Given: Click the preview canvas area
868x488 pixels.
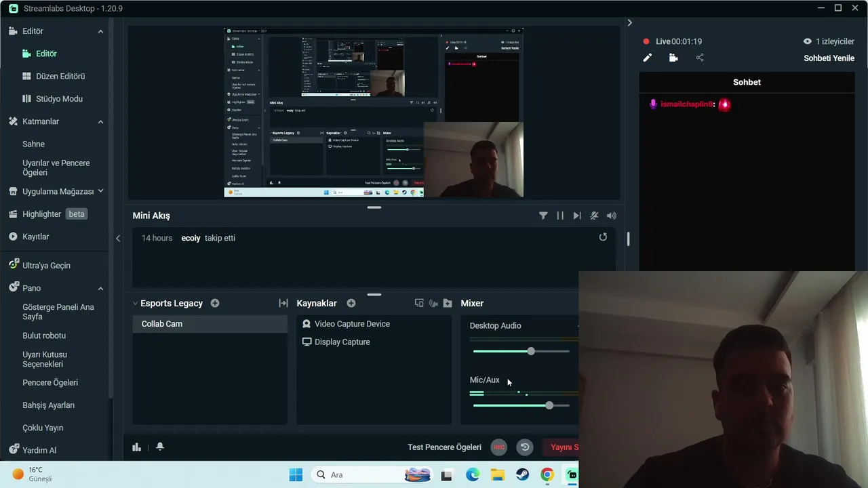Looking at the screenshot, I should pyautogui.click(x=374, y=113).
